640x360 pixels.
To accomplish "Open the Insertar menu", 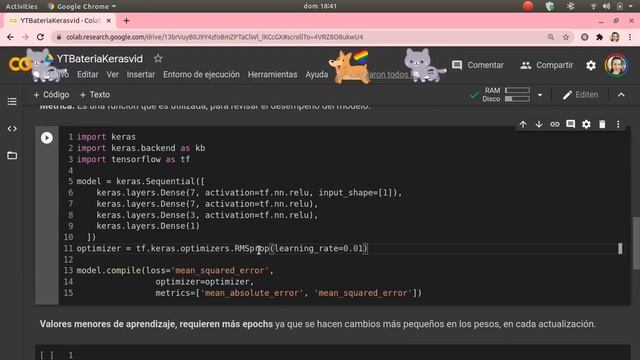I will 140,74.
